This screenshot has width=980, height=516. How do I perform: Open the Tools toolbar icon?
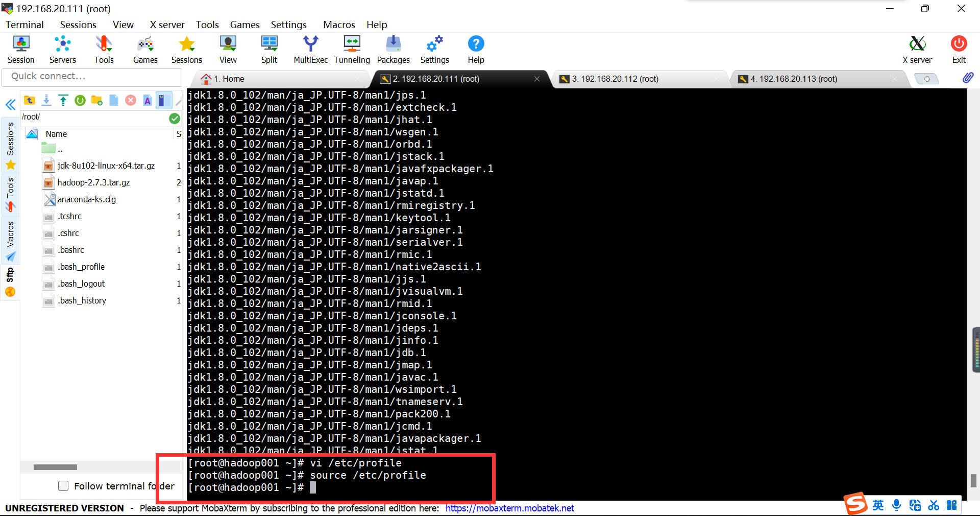(x=104, y=50)
